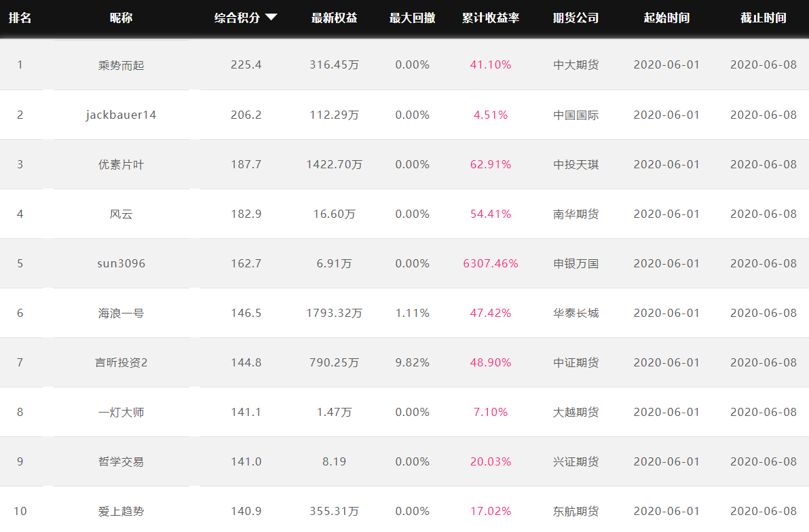
Task: Click return rate 47.42%
Action: (491, 313)
